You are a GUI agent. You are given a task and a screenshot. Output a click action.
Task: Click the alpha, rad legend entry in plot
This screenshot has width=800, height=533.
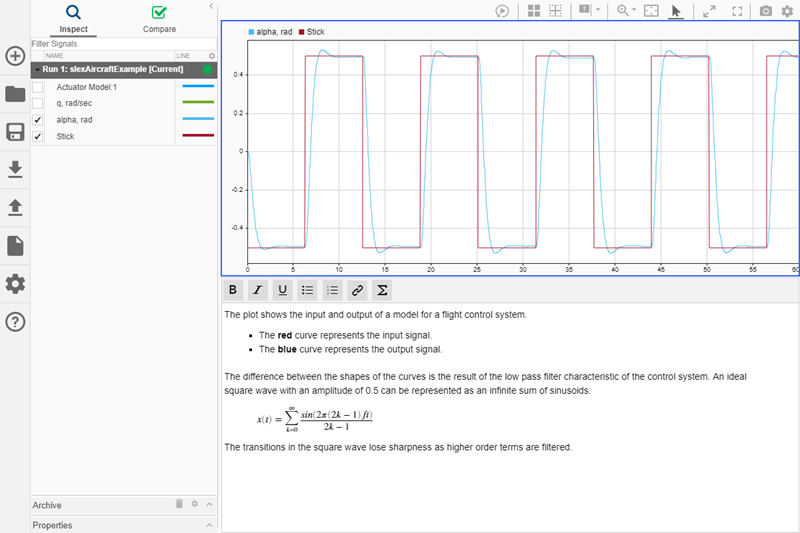(x=270, y=32)
